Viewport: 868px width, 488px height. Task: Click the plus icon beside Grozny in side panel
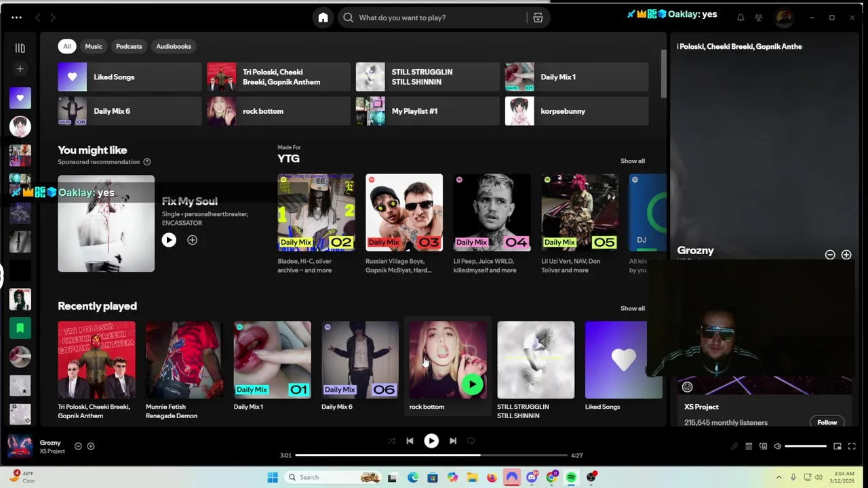click(846, 255)
